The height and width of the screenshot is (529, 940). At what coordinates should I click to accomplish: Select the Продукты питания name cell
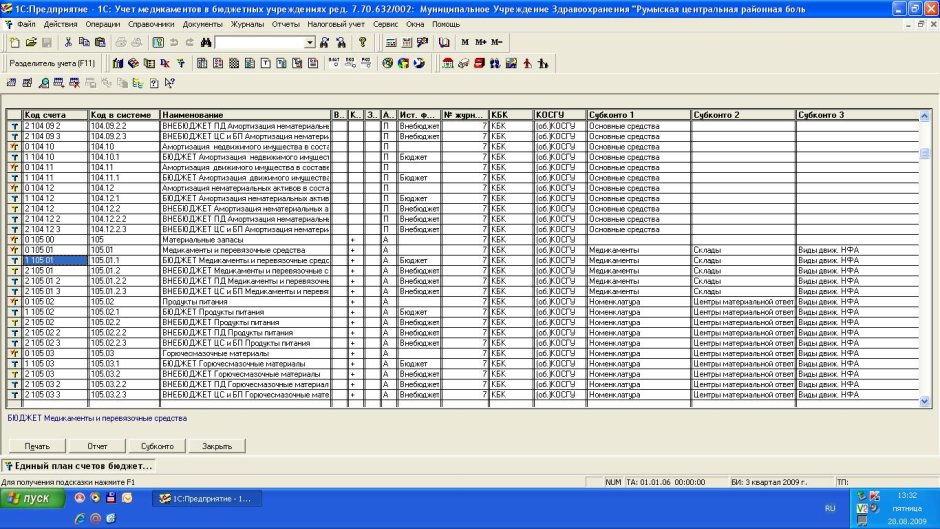tap(245, 302)
